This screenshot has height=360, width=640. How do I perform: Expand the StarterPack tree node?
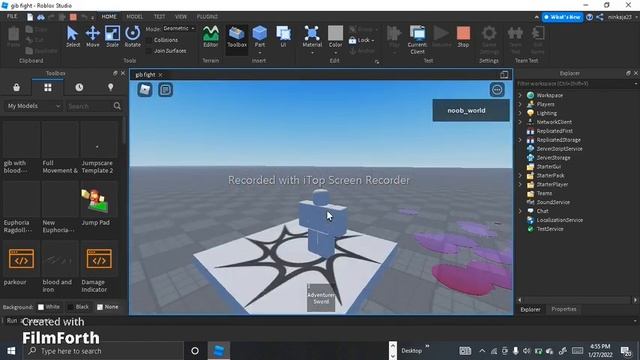[520, 176]
